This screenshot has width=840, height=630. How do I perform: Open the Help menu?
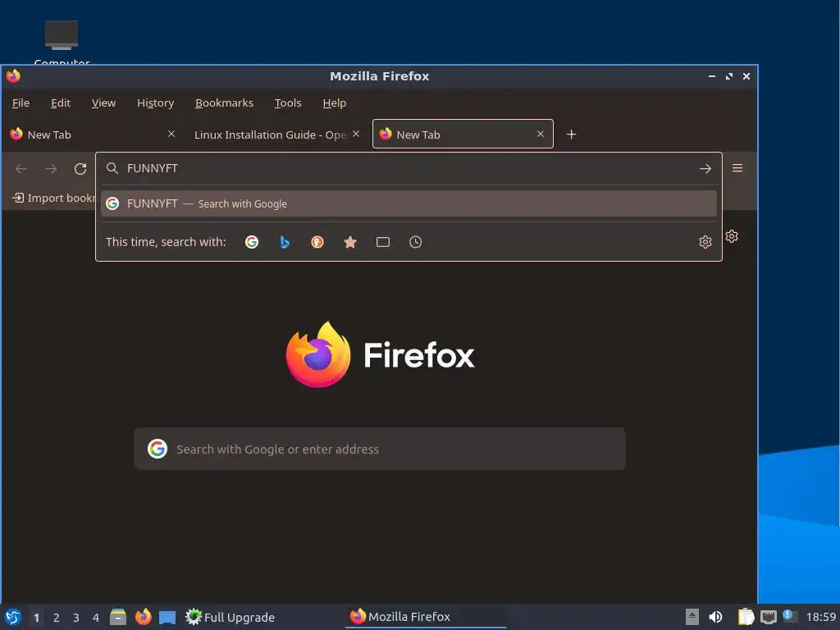coord(335,103)
